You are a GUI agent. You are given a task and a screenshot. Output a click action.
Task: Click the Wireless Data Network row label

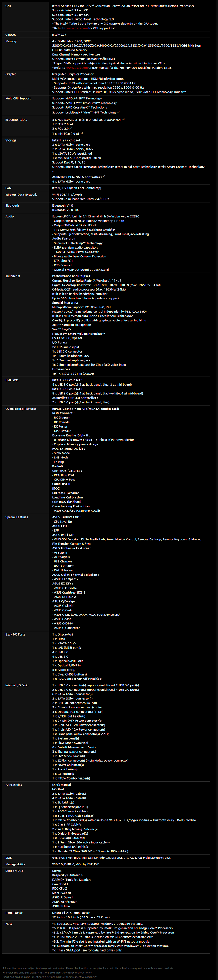click(21, 195)
